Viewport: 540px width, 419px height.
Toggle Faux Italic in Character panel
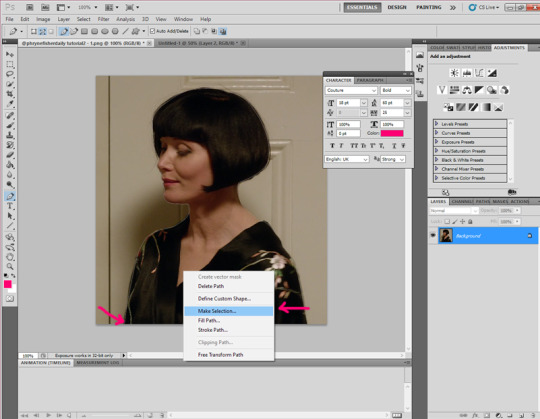[341, 146]
